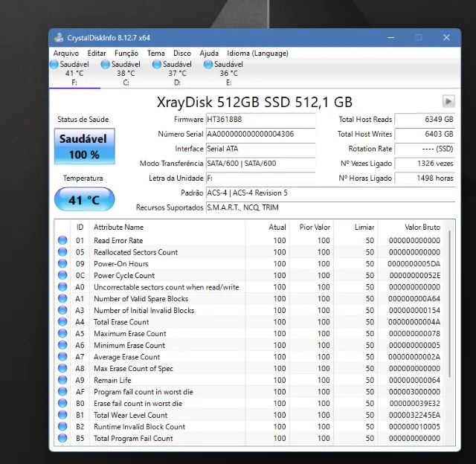Image resolution: width=476 pixels, height=464 pixels.
Task: Click the Rotation Rate value field
Action: [x=425, y=149]
